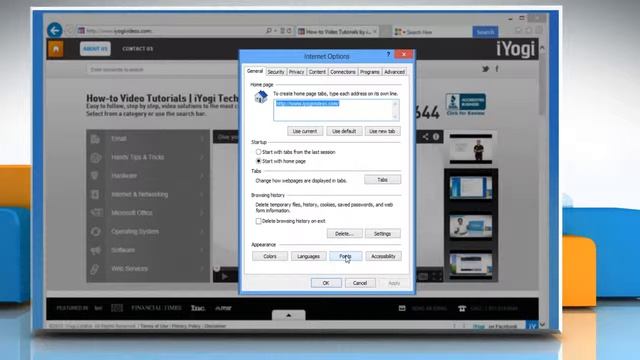Open the Facebook 'f' icon link
Viewport: 640px width, 360px height.
497,69
